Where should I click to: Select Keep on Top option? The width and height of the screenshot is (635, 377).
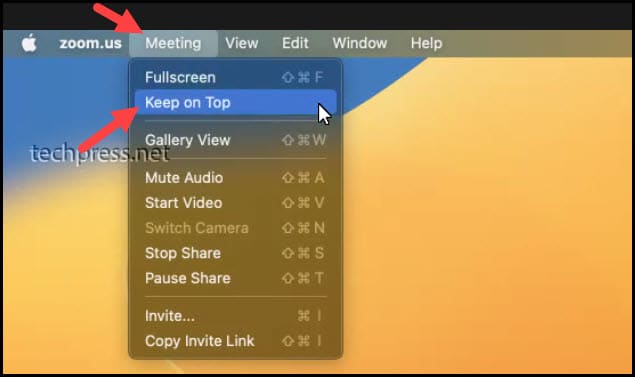235,102
